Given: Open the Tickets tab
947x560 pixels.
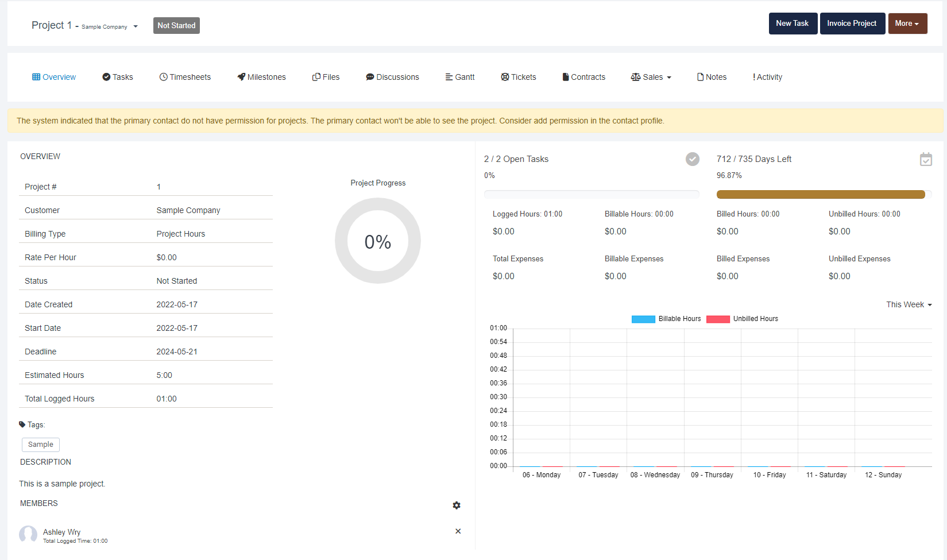Looking at the screenshot, I should click(x=518, y=77).
